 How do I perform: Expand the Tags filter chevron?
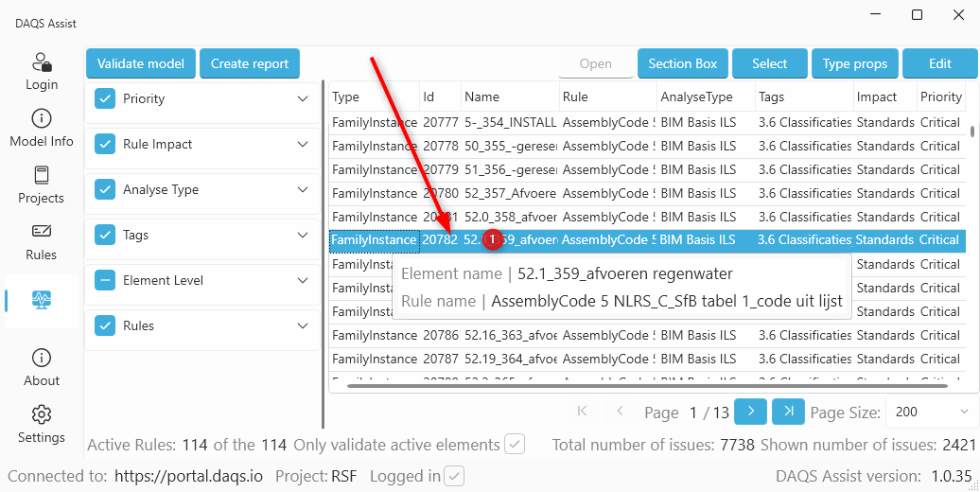303,235
